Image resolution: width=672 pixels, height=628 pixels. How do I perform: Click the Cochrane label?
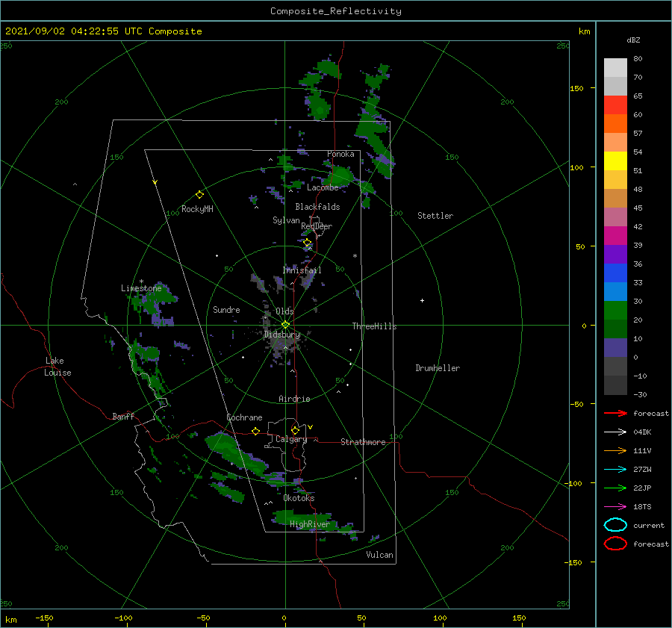point(244,417)
